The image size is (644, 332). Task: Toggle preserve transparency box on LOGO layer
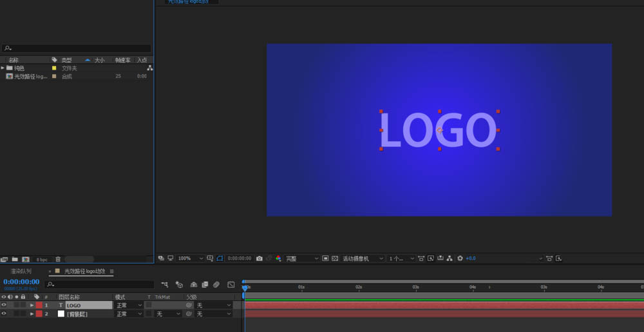pyautogui.click(x=149, y=305)
